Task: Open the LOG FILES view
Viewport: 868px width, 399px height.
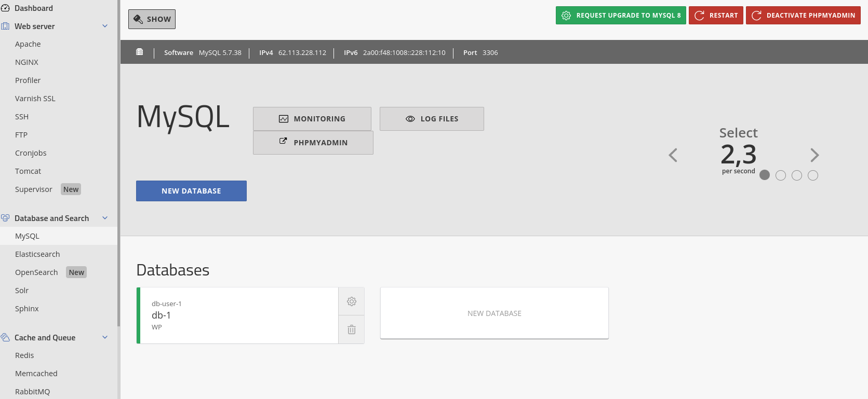Action: click(x=432, y=119)
